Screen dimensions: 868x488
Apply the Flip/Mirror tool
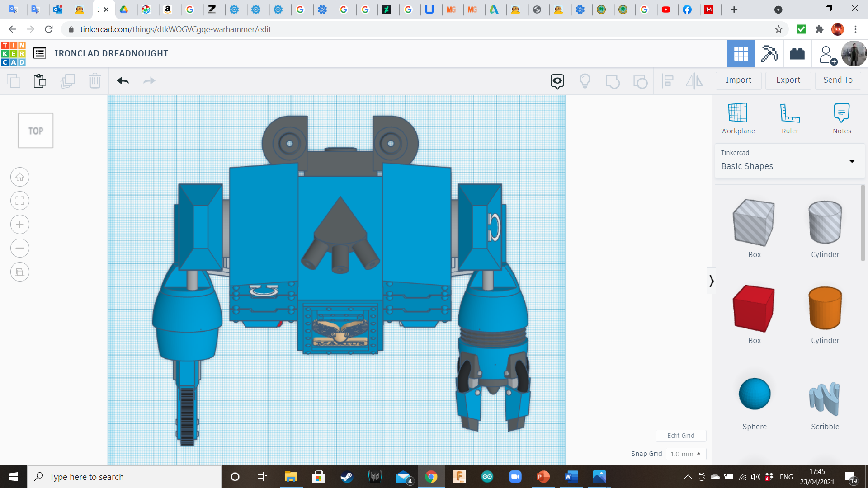[x=694, y=81]
